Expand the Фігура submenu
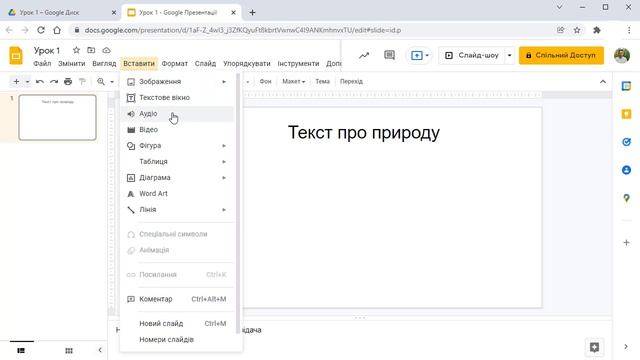This screenshot has height=360, width=640. point(224,146)
